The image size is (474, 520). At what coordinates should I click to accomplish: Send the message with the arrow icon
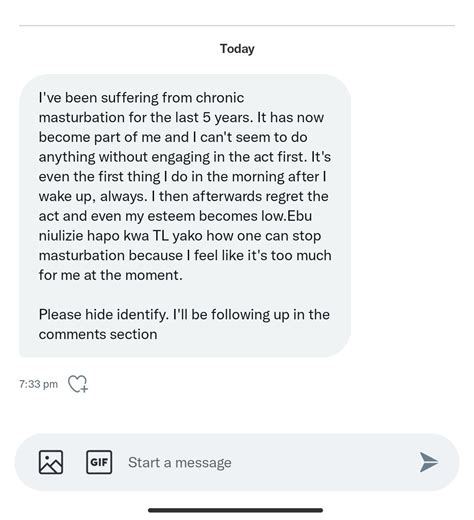429,462
